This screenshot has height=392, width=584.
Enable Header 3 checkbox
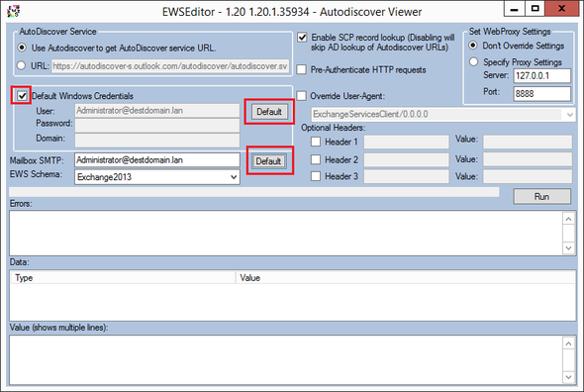pyautogui.click(x=316, y=176)
